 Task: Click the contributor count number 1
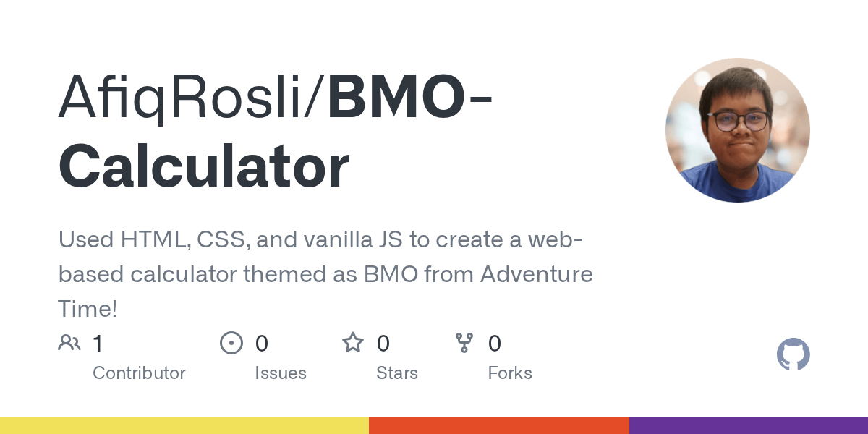tap(98, 343)
